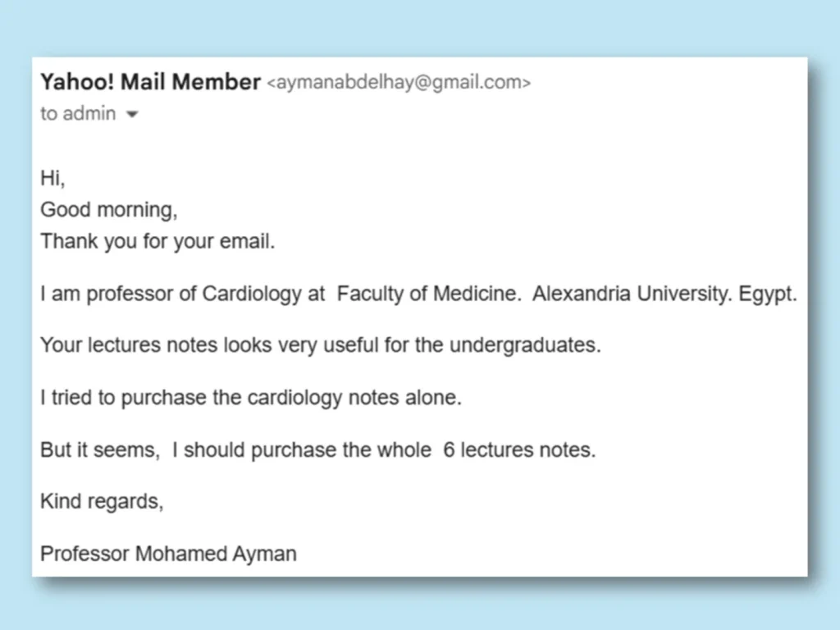
Task: Click 'But it seems,' sentence start
Action: pos(100,450)
